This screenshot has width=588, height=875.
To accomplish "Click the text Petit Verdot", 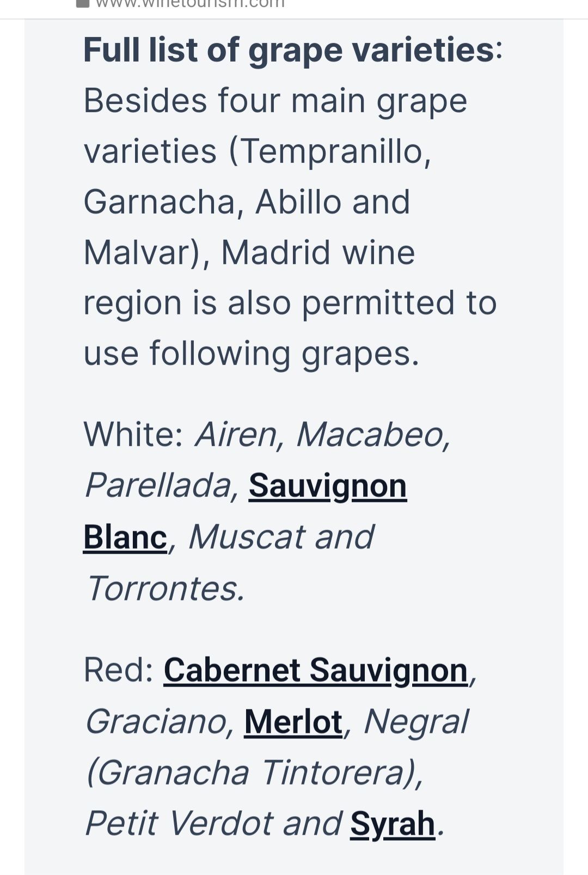I will 178,823.
